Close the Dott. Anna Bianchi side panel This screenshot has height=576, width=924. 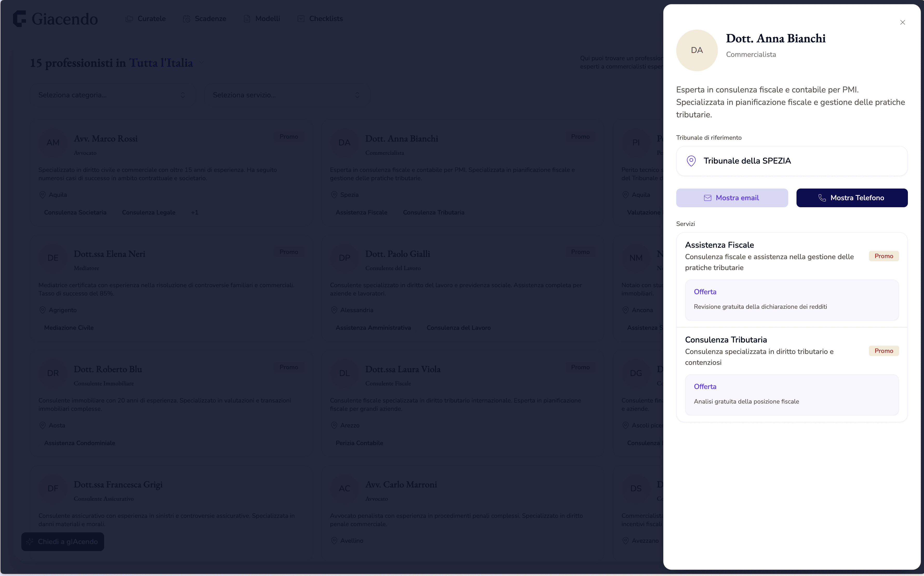(x=902, y=23)
